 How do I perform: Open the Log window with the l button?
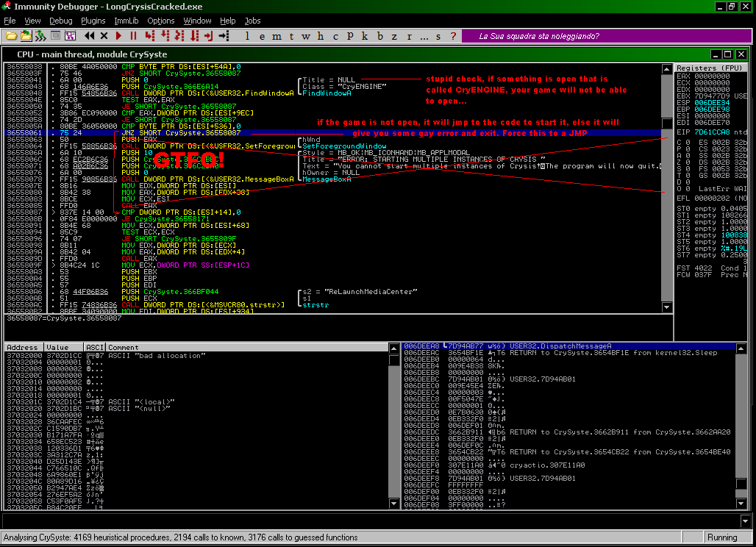247,36
